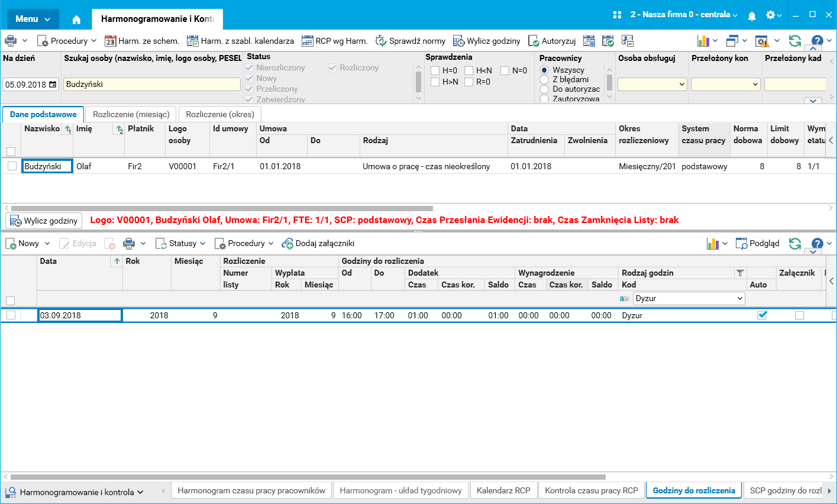The width and height of the screenshot is (837, 504).
Task: Click the home icon in the title bar
Action: coord(76,20)
